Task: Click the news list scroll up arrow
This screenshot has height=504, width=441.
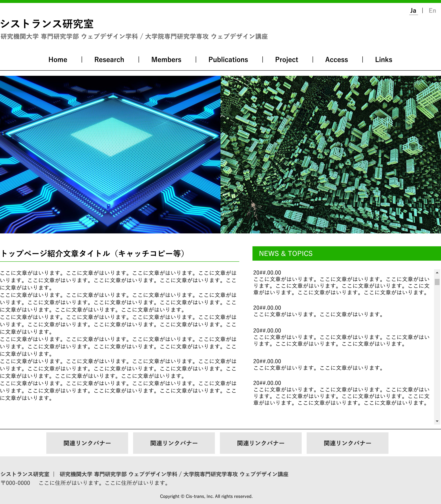Action: click(x=437, y=272)
